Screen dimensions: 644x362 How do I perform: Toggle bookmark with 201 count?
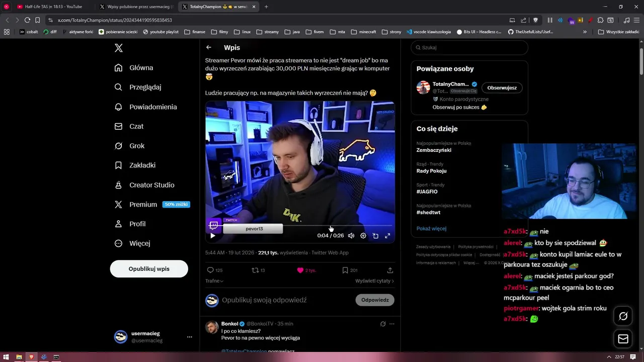point(350,270)
